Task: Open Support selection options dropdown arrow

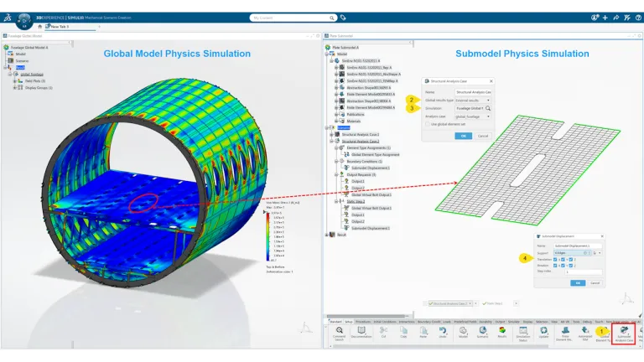Action: (600, 253)
